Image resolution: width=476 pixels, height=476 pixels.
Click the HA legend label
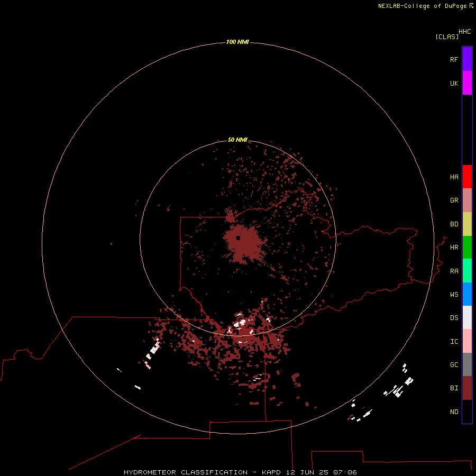(454, 177)
